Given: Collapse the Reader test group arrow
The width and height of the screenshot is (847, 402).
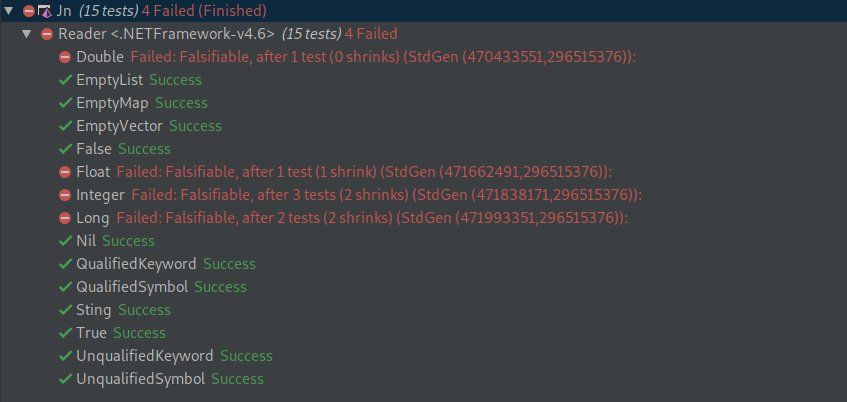Looking at the screenshot, I should (x=27, y=34).
